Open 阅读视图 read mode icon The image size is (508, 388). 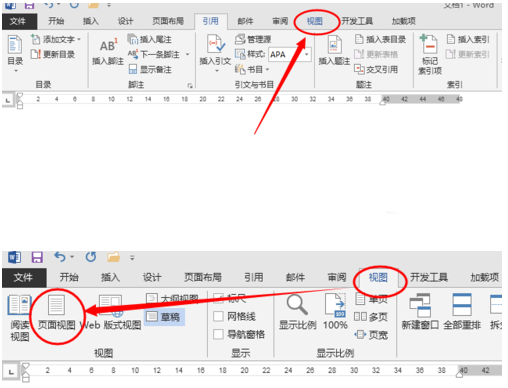(19, 304)
